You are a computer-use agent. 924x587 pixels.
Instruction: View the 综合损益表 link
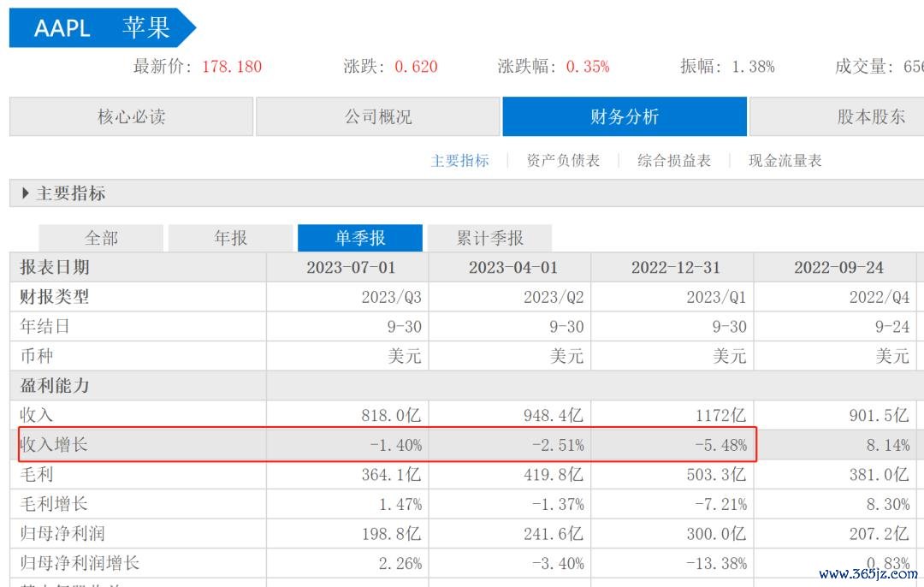(x=674, y=160)
